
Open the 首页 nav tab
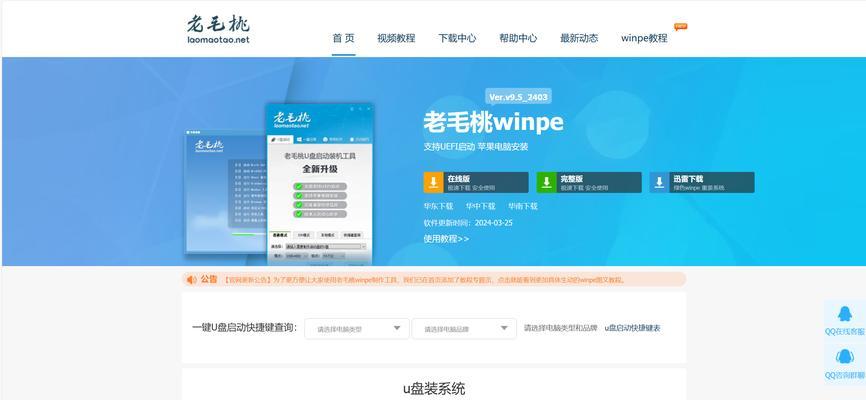pyautogui.click(x=344, y=38)
